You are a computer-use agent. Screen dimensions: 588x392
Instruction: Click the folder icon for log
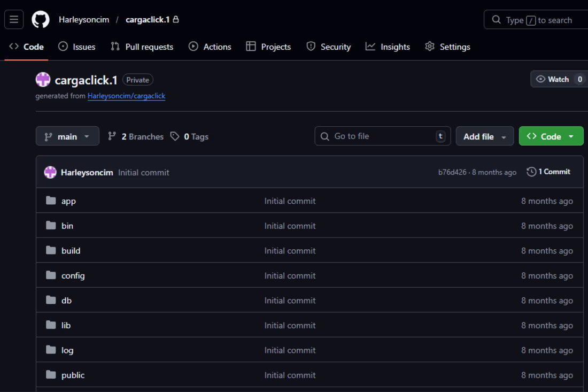pos(51,350)
